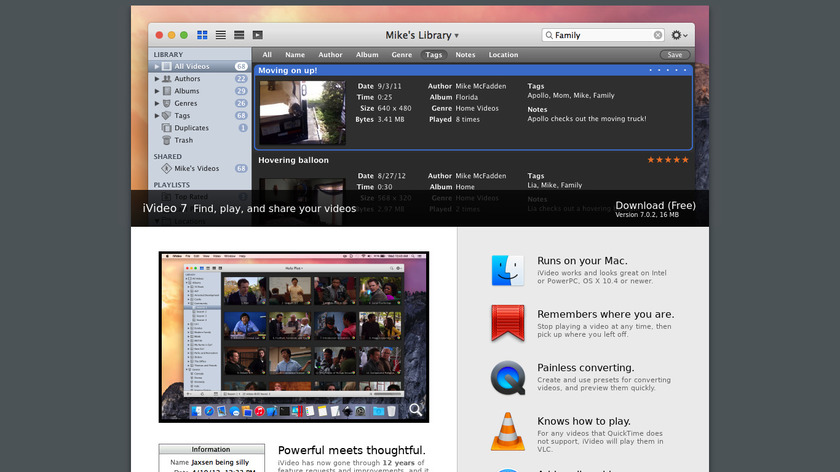Click the play video toolbar icon
This screenshot has width=840, height=472.
[258, 35]
